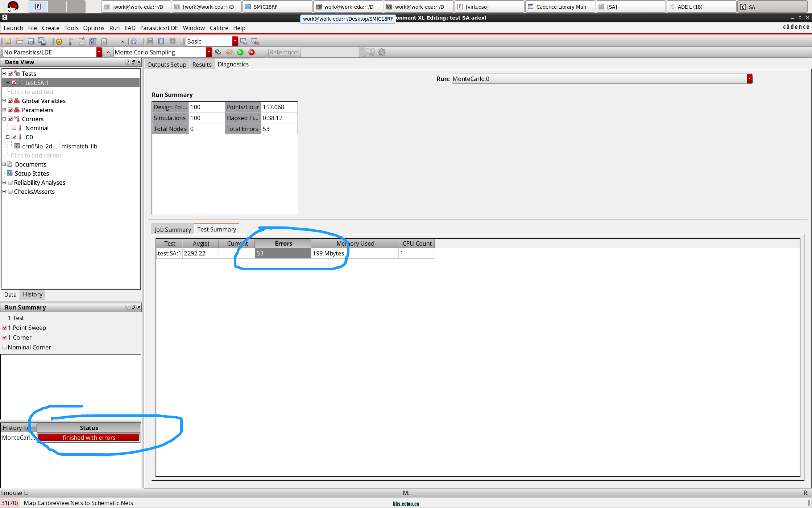
Task: Click the Save (floppy disk) toolbar icon
Action: coord(31,41)
